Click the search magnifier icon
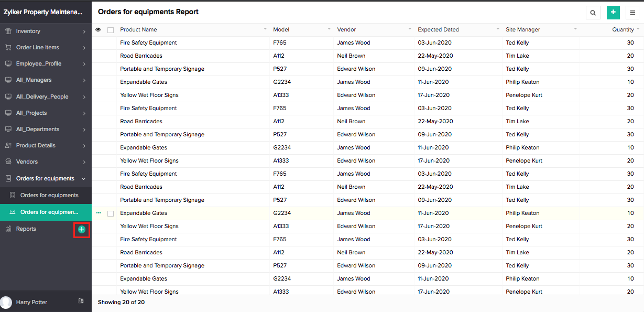This screenshot has height=312, width=644. click(x=593, y=13)
